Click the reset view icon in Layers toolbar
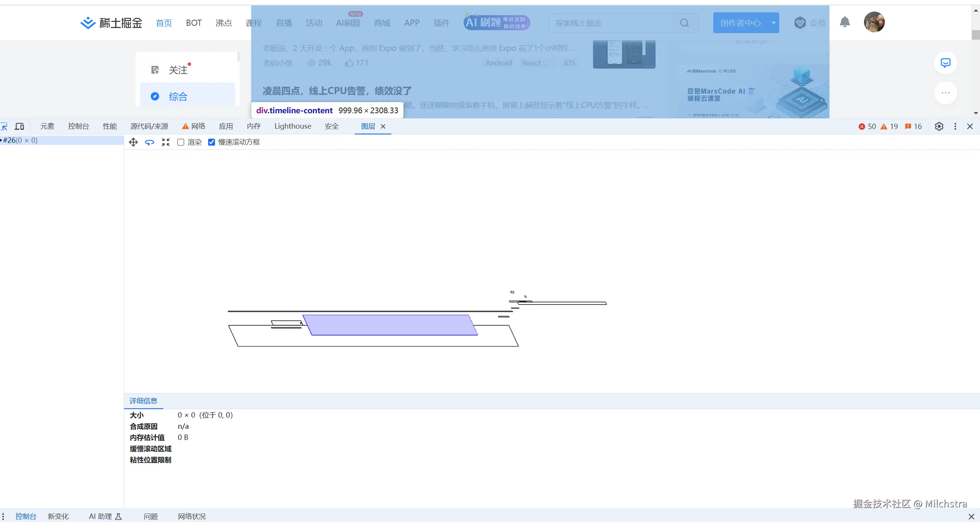 pyautogui.click(x=166, y=142)
